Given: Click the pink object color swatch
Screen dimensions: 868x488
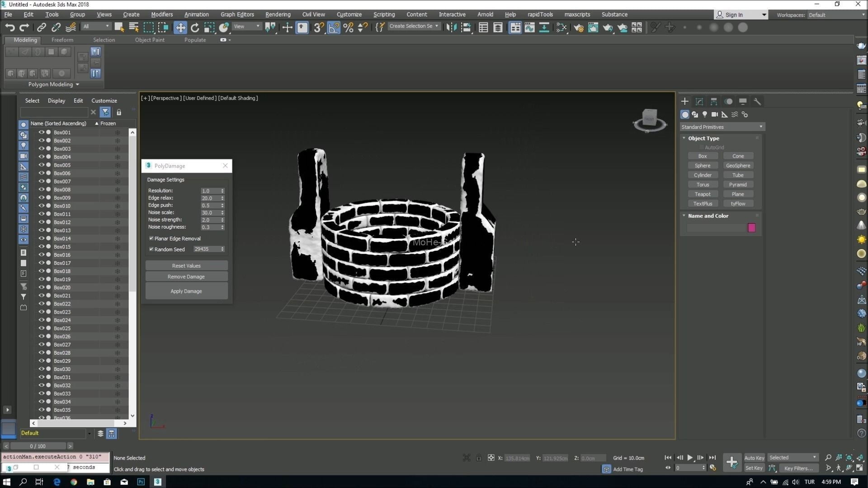Looking at the screenshot, I should click(751, 228).
